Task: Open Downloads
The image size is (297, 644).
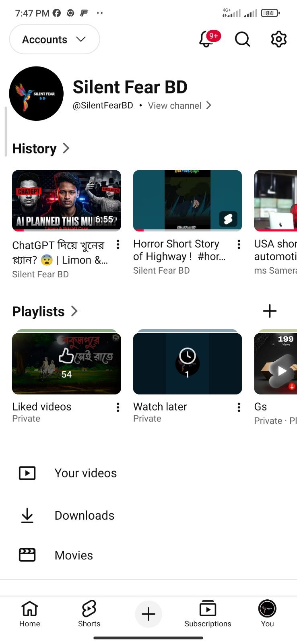Action: coord(148,515)
